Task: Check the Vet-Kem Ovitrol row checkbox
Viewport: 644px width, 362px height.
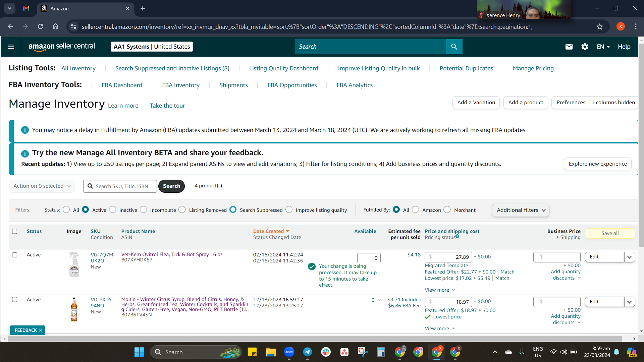Action: click(x=15, y=255)
